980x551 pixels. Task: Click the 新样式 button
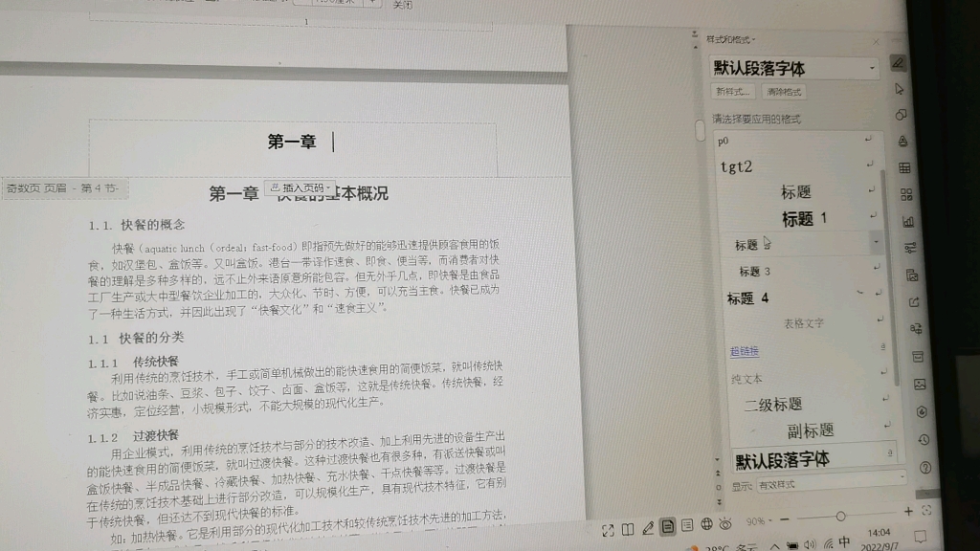(x=731, y=90)
